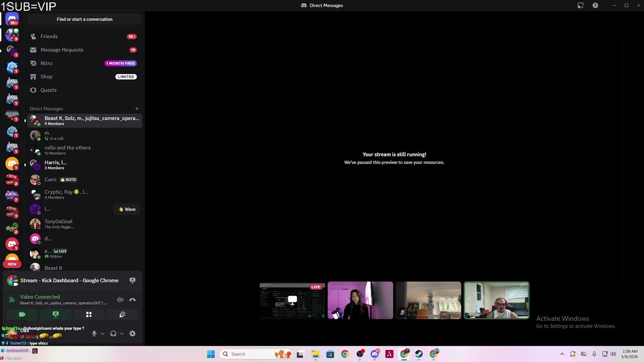This screenshot has height=362, width=644.
Task: Open Microsoft Store from taskbar
Action: (330, 354)
